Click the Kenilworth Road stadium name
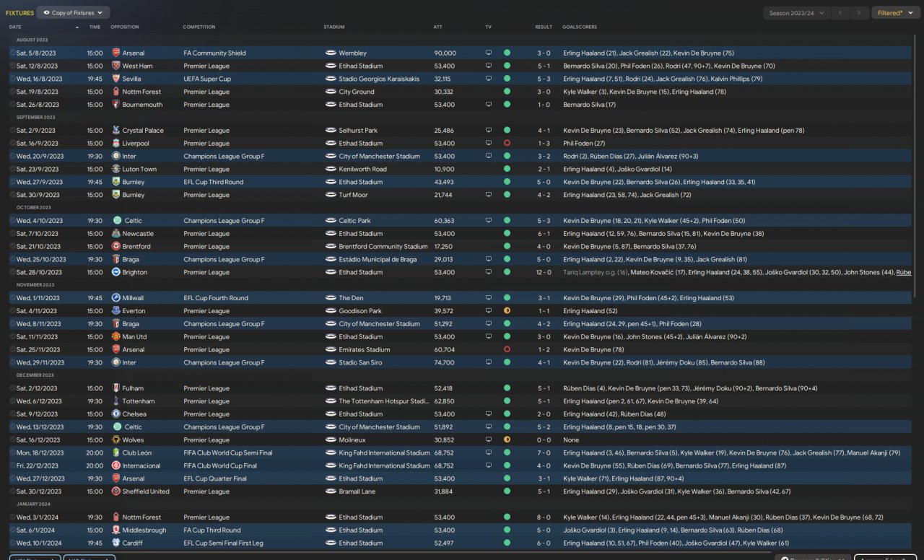Image resolution: width=924 pixels, height=560 pixels. pyautogui.click(x=362, y=169)
